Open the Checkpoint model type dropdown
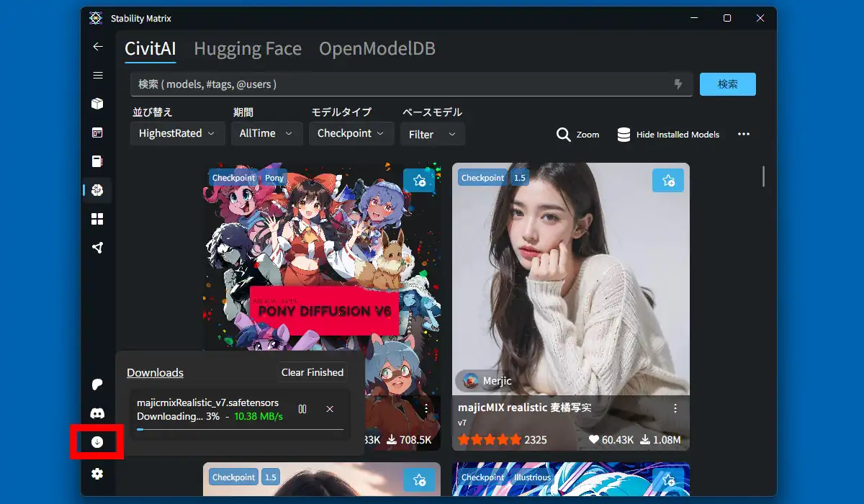864x504 pixels. pos(351,134)
